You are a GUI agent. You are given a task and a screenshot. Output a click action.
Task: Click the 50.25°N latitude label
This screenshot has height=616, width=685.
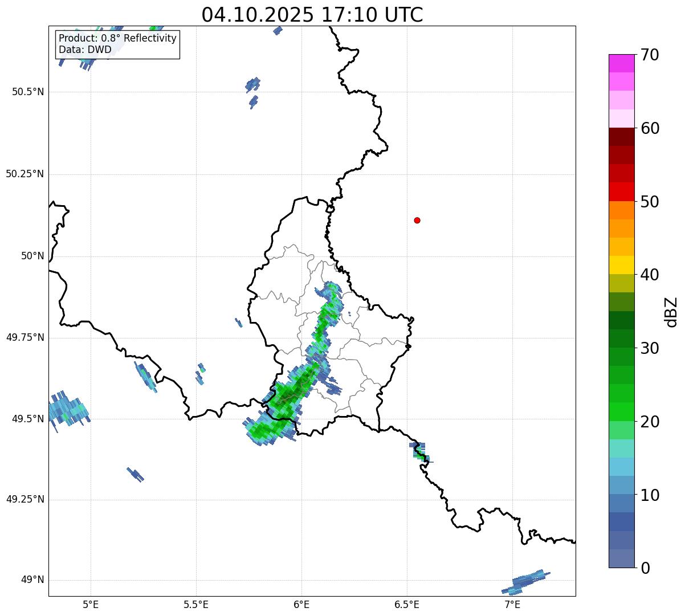[x=25, y=174]
